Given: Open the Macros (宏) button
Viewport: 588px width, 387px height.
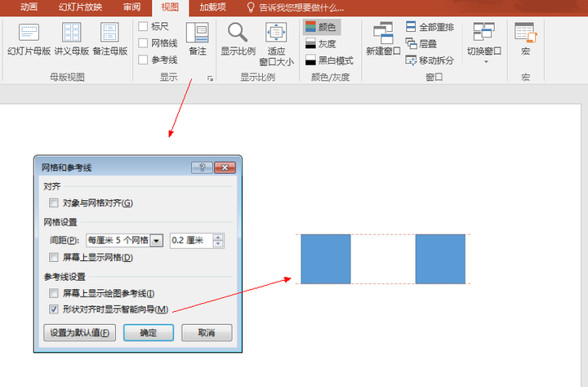Looking at the screenshot, I should (525, 39).
